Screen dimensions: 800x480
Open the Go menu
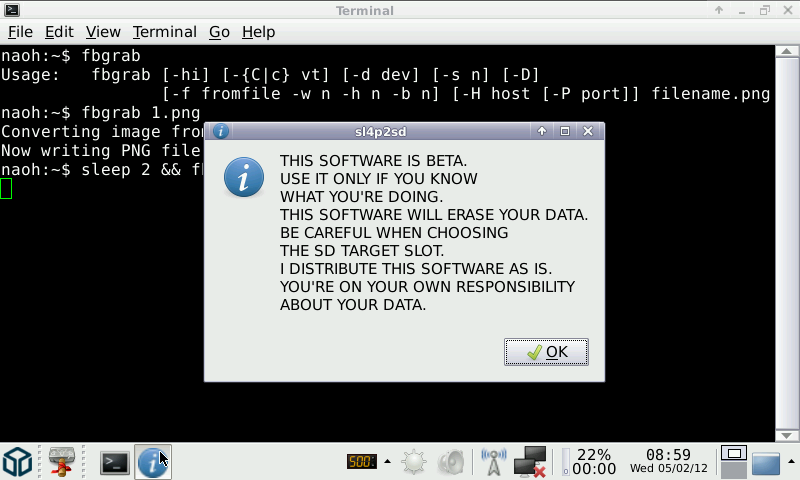pyautogui.click(x=219, y=32)
